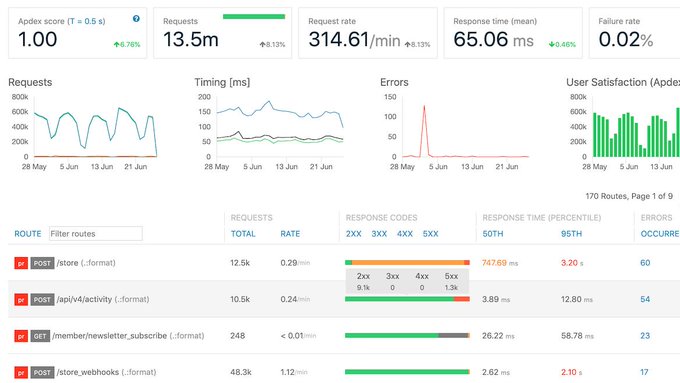
Task: Open the 23 errors for newsletter_subscribe
Action: (645, 336)
